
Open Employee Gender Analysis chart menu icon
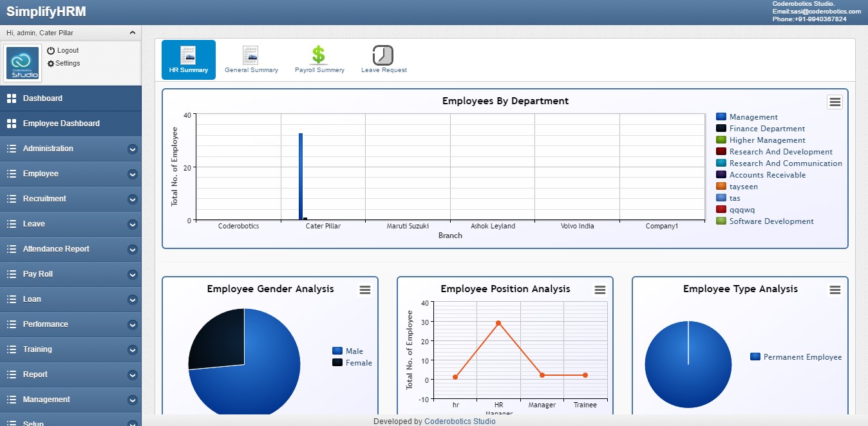365,290
